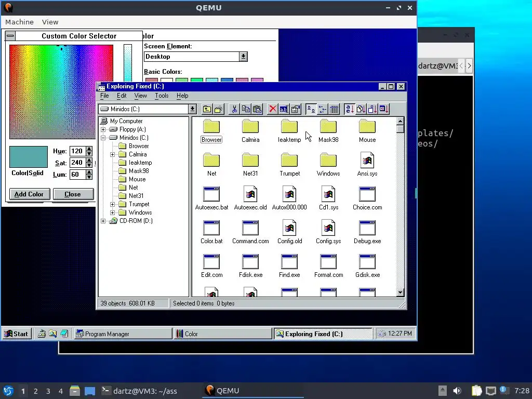532x399 pixels.
Task: Switch to Large Icons view
Action: (x=311, y=109)
